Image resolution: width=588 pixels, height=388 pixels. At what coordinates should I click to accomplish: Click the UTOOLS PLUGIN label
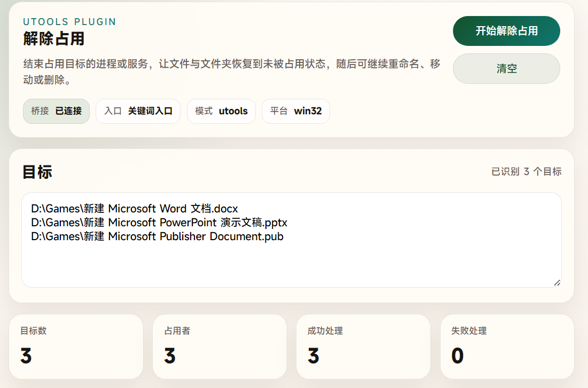pyautogui.click(x=69, y=22)
